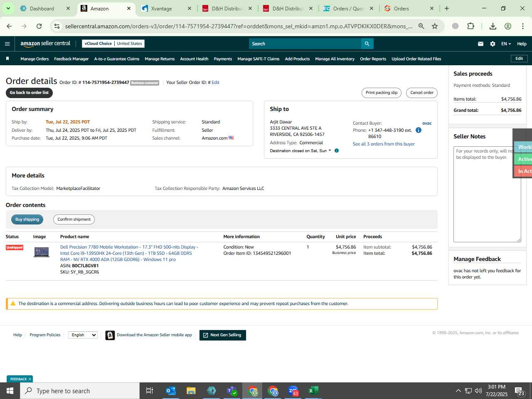Open a new browser tab
The height and width of the screenshot is (399, 532).
point(447,8)
